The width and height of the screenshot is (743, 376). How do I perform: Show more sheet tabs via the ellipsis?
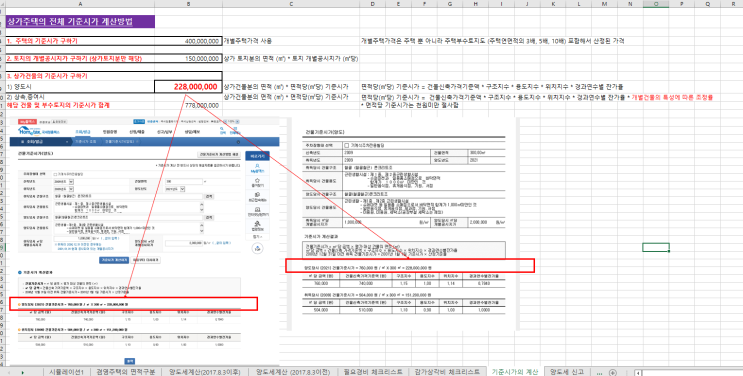click(599, 372)
